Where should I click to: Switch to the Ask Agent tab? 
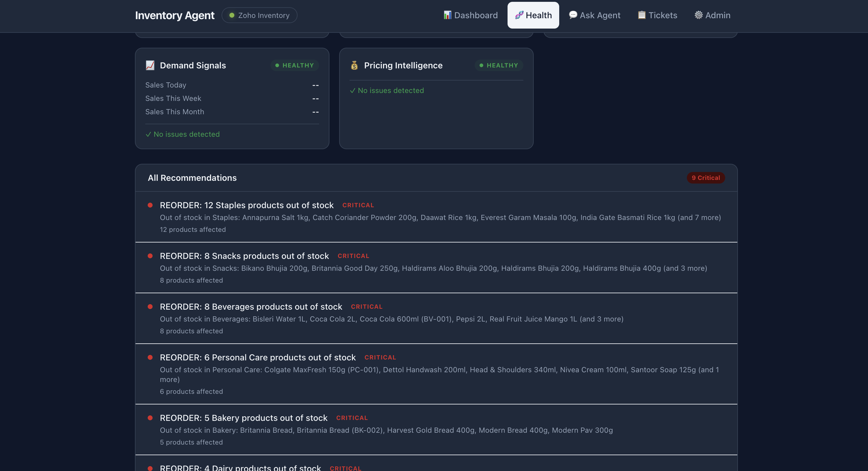tap(594, 15)
